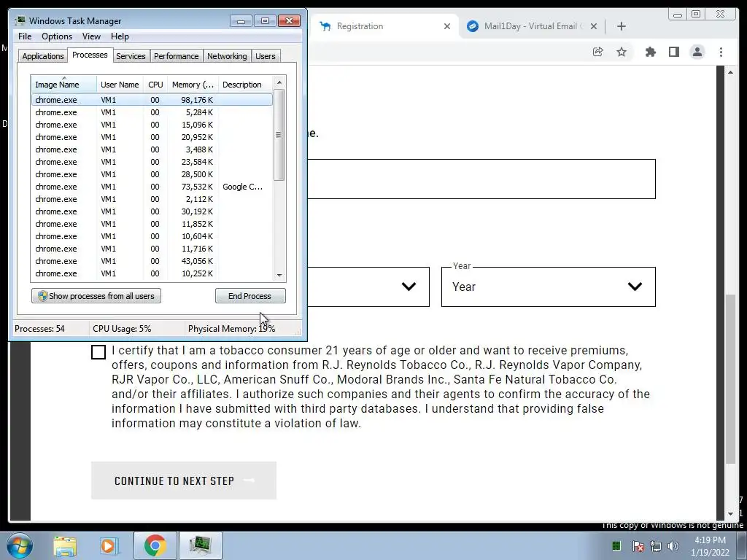Select chrome.exe row with Google C... description
The image size is (747, 560).
tap(152, 187)
